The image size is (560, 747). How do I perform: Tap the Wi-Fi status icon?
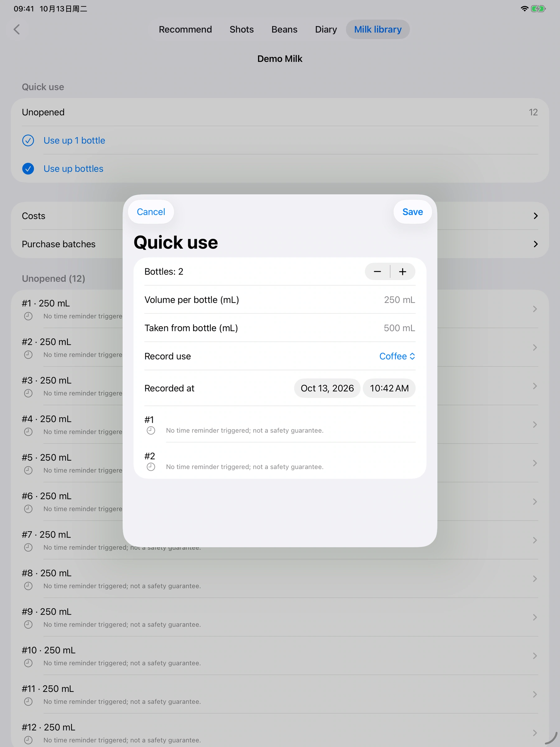(x=524, y=9)
